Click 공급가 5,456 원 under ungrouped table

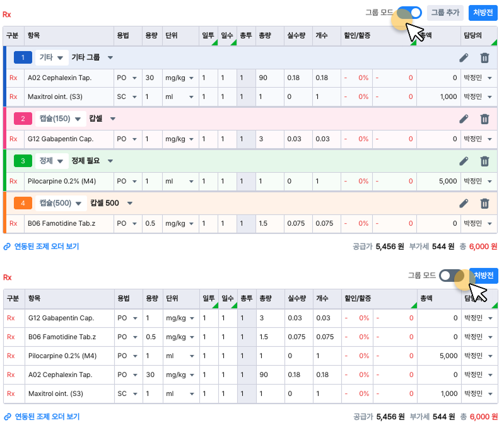(x=379, y=417)
